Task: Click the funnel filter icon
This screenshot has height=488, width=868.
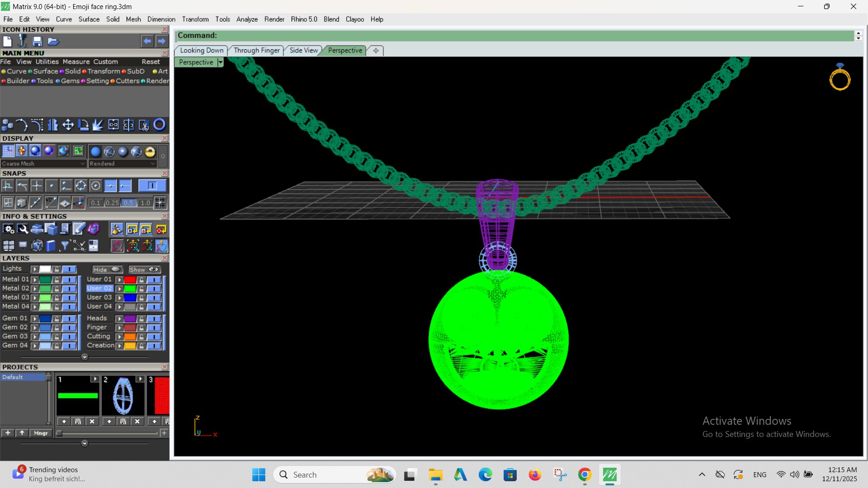Action: click(x=65, y=245)
